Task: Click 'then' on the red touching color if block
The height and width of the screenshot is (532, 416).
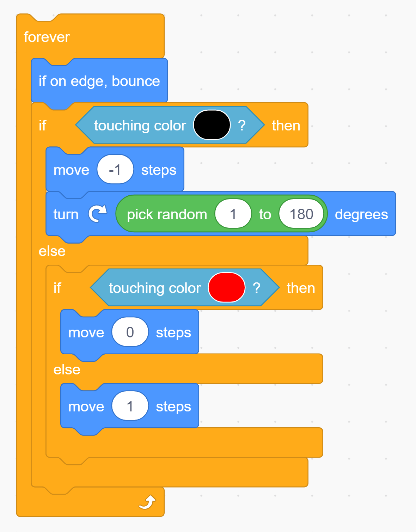Action: coord(300,288)
